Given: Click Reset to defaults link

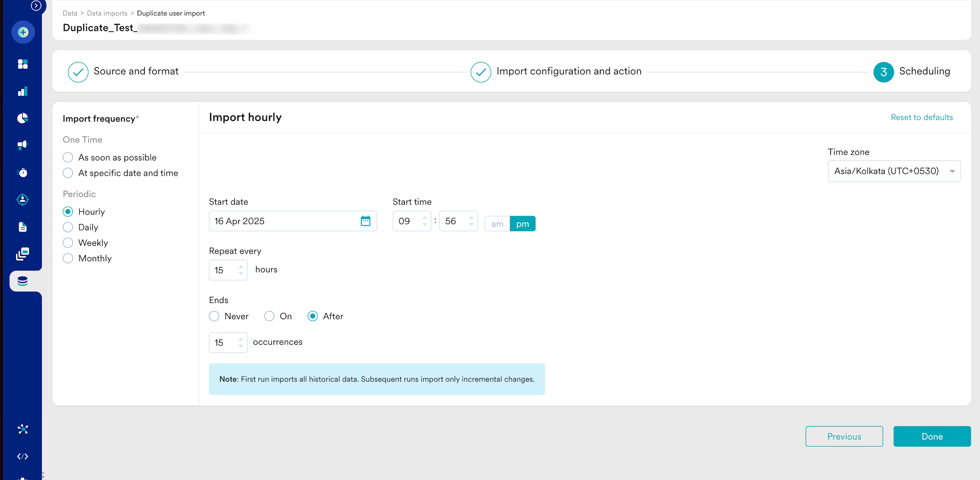Looking at the screenshot, I should pyautogui.click(x=922, y=118).
